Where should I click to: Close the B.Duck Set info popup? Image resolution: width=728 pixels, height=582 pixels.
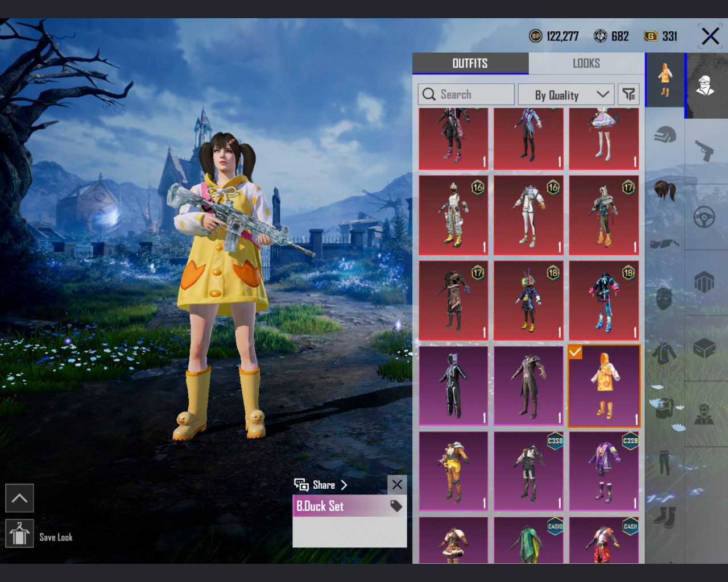397,484
